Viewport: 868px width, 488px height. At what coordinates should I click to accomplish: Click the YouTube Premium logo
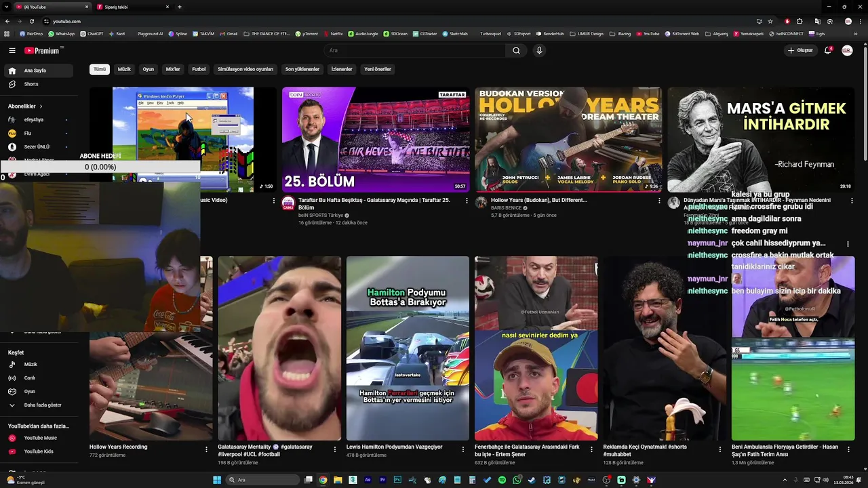click(x=42, y=50)
